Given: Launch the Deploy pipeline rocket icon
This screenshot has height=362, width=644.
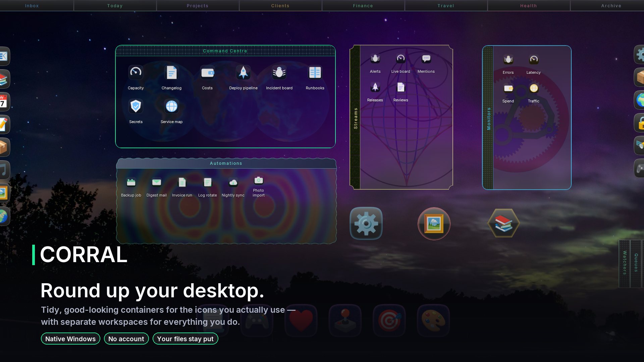Looking at the screenshot, I should point(243,72).
